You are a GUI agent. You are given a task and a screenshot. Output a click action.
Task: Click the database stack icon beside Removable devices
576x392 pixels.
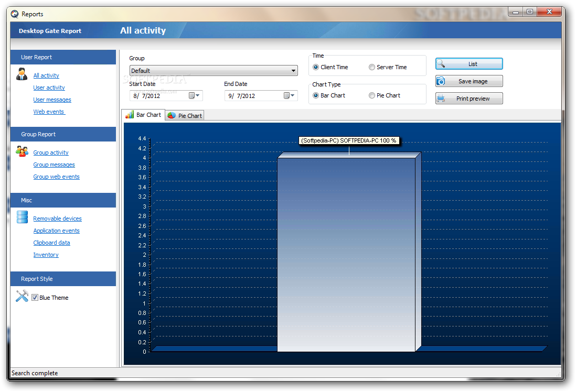tap(23, 217)
